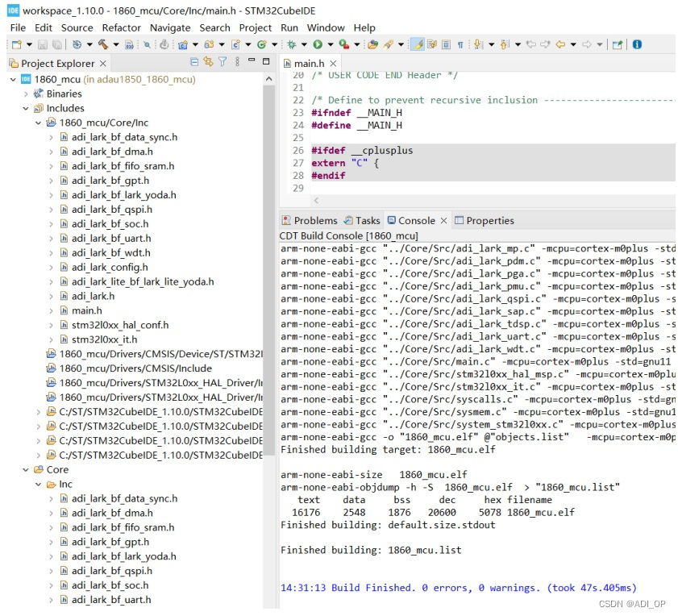Open dropdown arrow next to Build hammer
Screen dimensions: 678x616
coord(116,44)
